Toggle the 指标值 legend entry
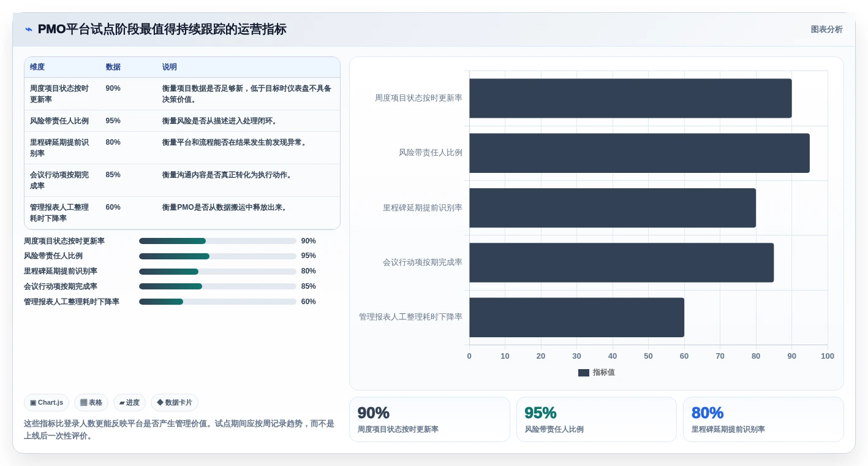Image resolution: width=868 pixels, height=466 pixels. [x=597, y=372]
